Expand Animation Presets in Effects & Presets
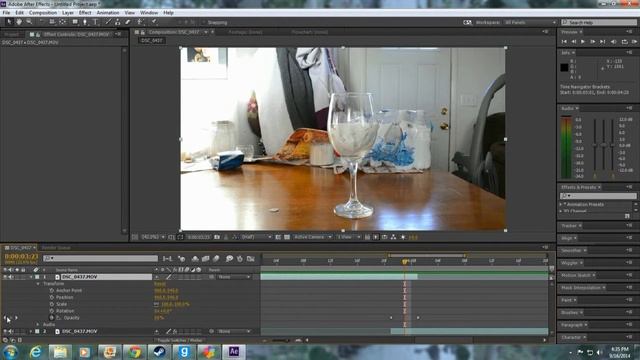This screenshot has width=640, height=360. coord(562,204)
